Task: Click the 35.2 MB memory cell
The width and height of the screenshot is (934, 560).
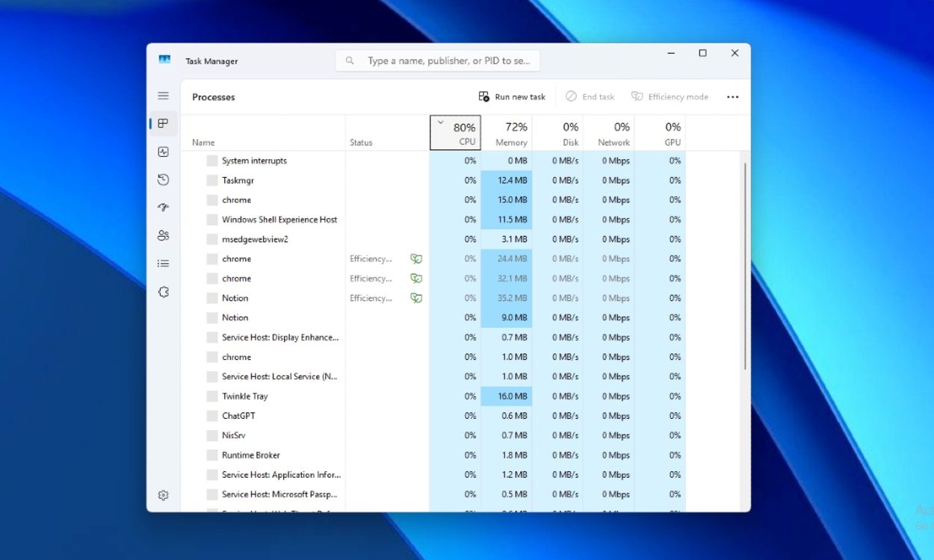Action: click(507, 298)
